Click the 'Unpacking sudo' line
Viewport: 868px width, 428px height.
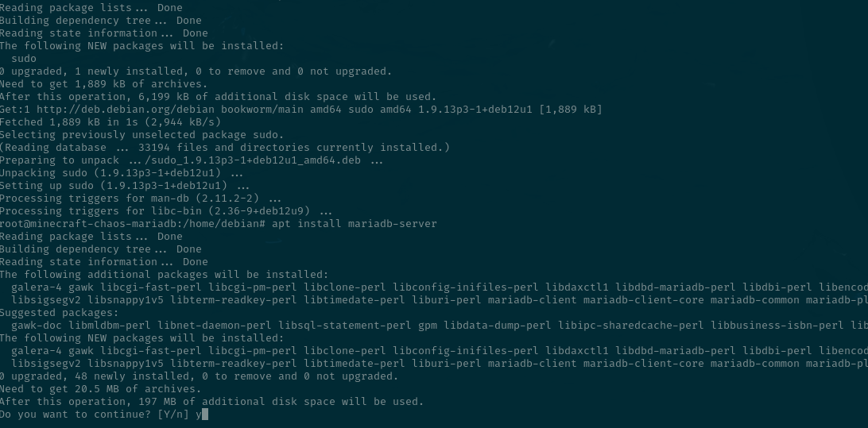click(x=122, y=173)
